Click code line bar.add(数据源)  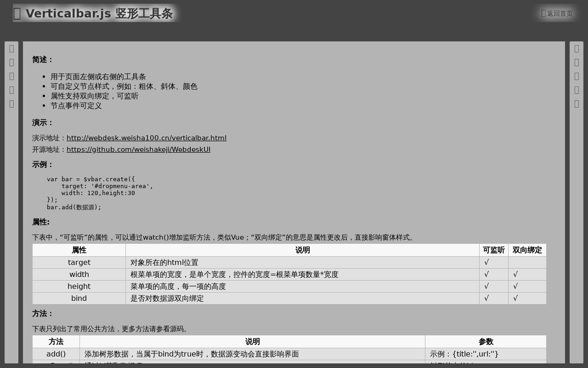(x=74, y=207)
